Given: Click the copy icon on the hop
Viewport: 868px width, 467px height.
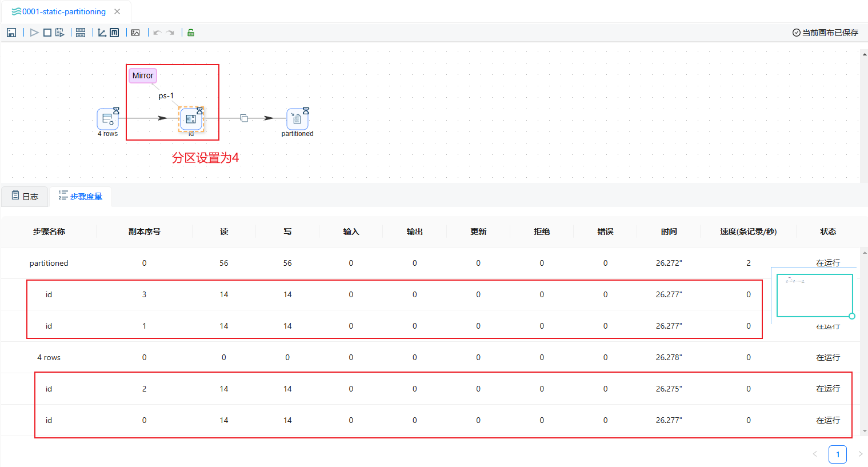Looking at the screenshot, I should [244, 118].
